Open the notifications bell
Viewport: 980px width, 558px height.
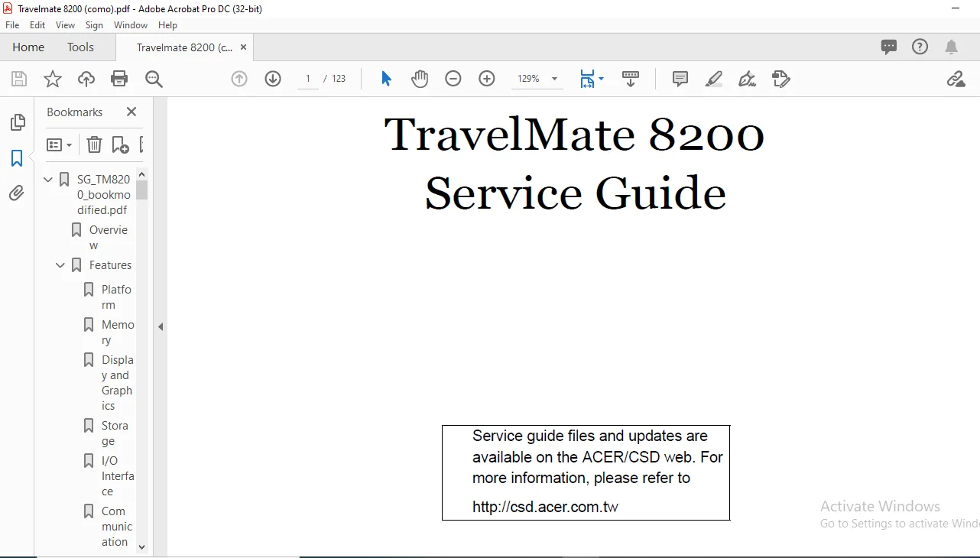pos(951,47)
